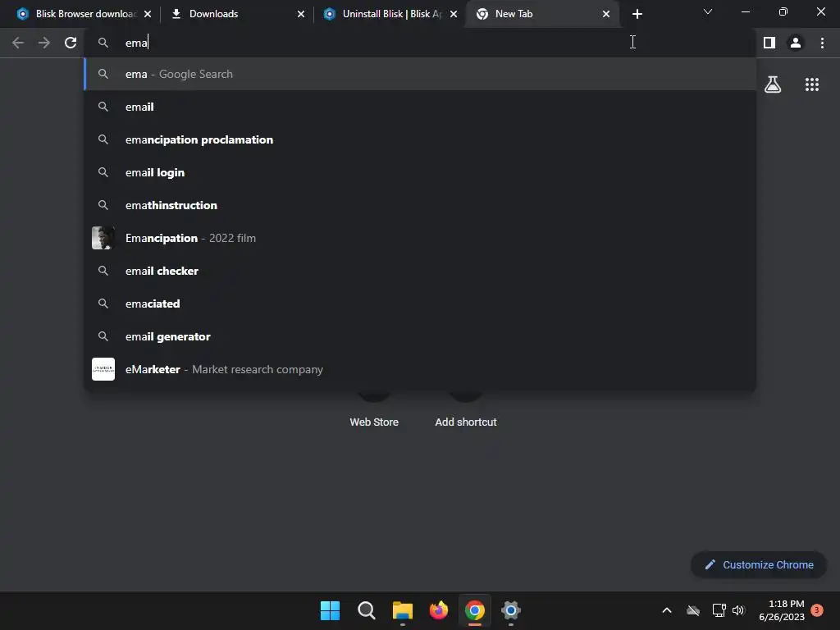
Task: Select the 'emaciated' suggestion
Action: (420, 304)
